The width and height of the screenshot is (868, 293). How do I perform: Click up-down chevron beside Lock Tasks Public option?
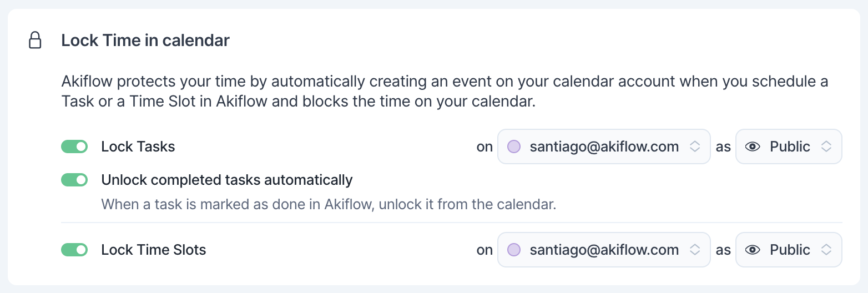click(x=826, y=146)
